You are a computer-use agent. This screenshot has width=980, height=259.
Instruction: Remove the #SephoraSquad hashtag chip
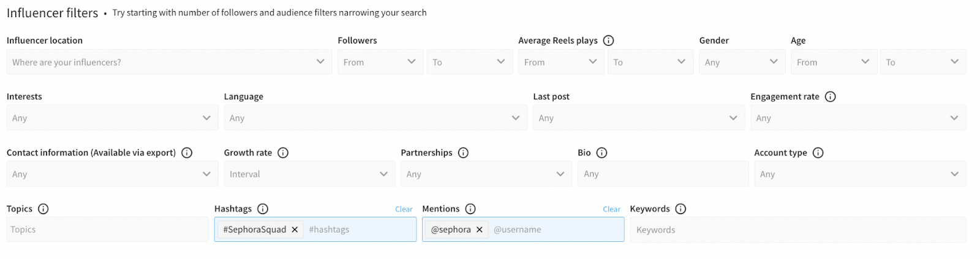pyautogui.click(x=295, y=230)
